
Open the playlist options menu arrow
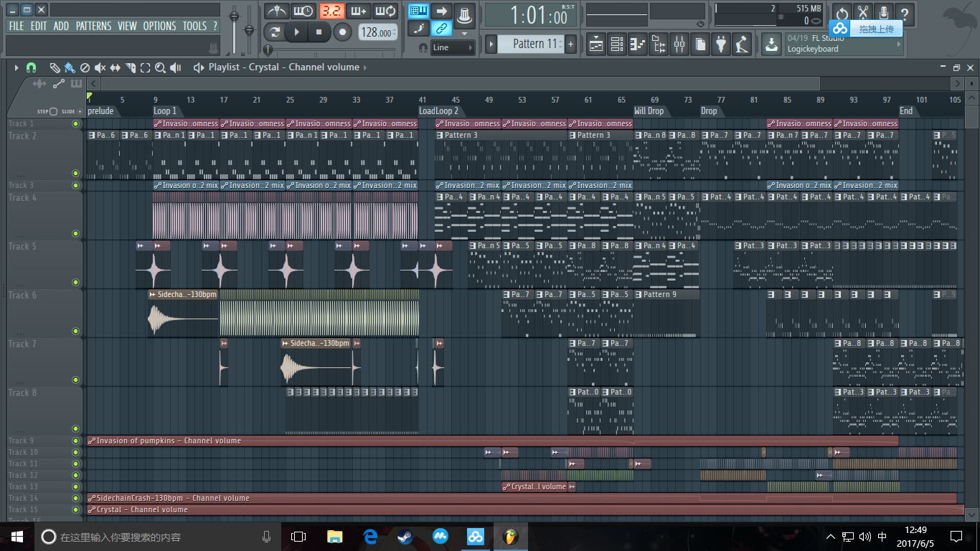click(17, 67)
